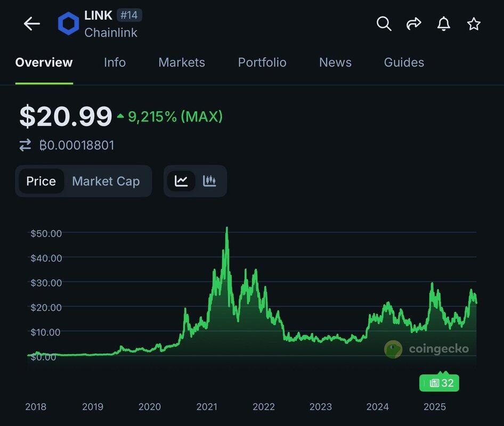Tap the ₿0.00018801 BTC price

tap(77, 145)
